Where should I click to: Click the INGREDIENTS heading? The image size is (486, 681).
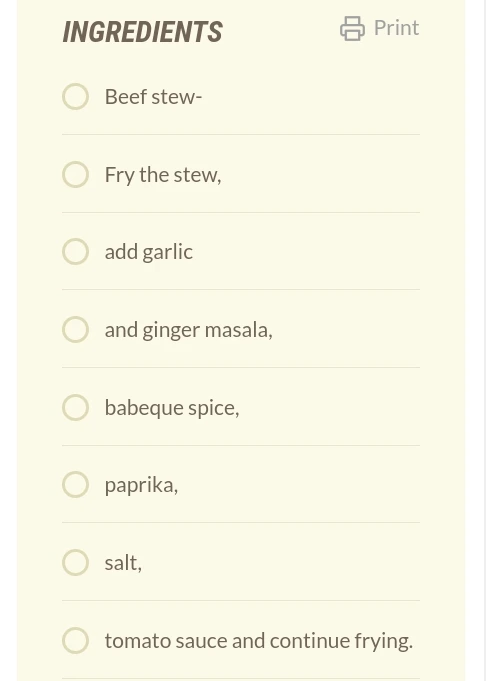pyautogui.click(x=142, y=32)
